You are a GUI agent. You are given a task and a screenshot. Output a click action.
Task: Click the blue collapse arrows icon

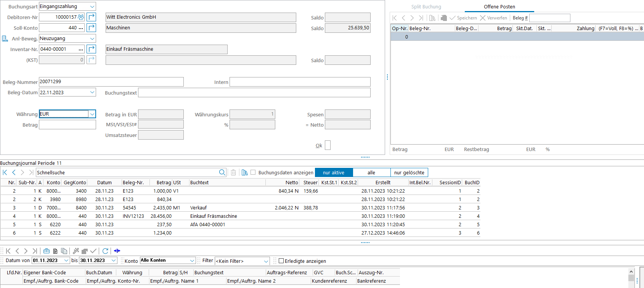point(117,251)
